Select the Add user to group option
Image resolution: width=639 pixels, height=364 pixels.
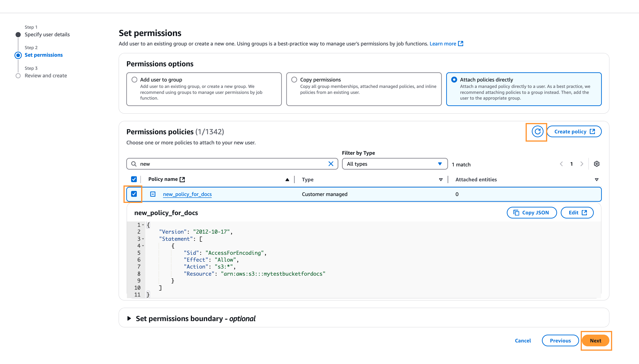pyautogui.click(x=135, y=79)
